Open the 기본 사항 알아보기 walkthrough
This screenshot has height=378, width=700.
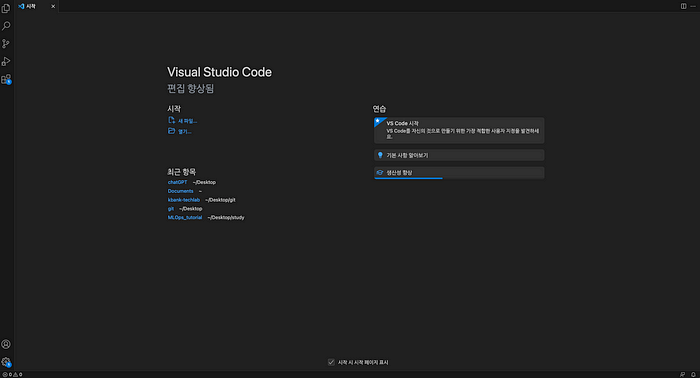pos(459,155)
